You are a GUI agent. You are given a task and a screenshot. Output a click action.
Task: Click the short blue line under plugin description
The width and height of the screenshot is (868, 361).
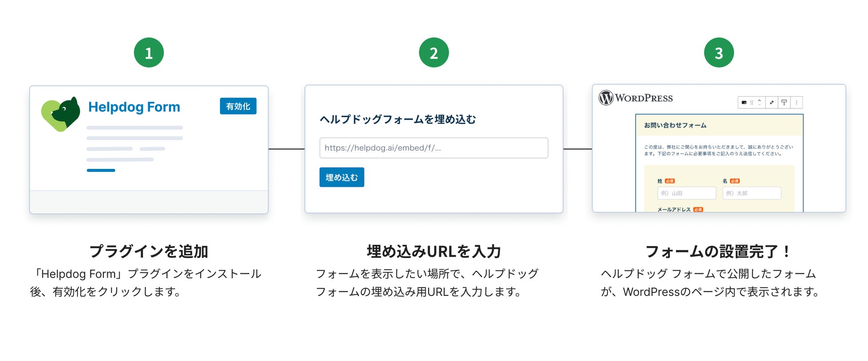coord(101,170)
